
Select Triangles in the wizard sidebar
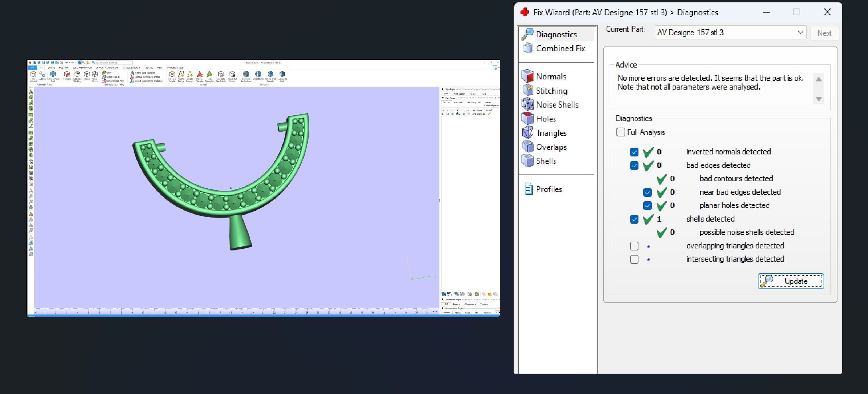[x=551, y=133]
